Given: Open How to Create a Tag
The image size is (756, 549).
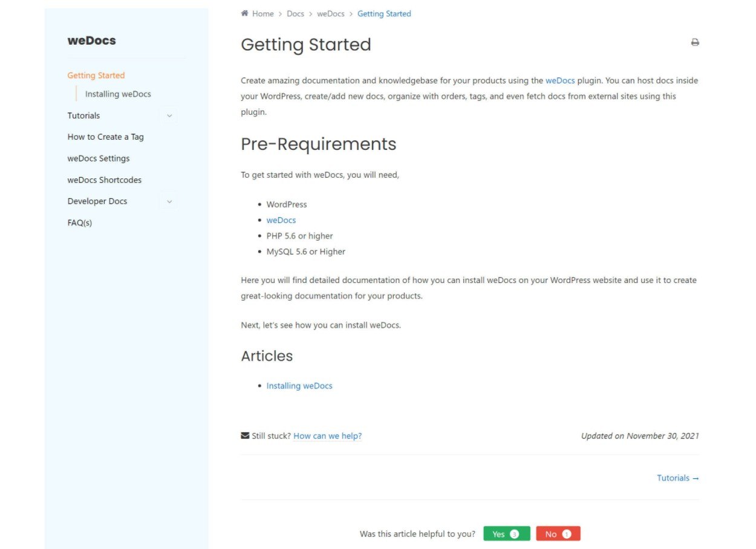Looking at the screenshot, I should (x=106, y=137).
